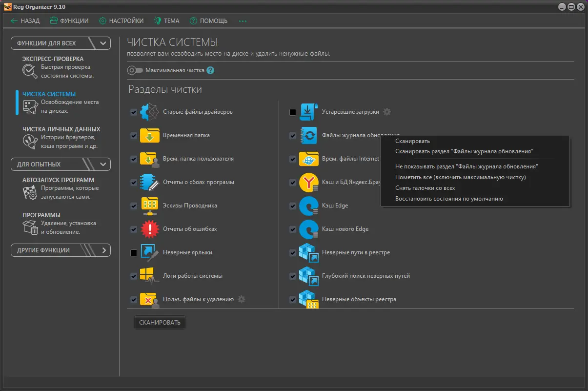Tick the outdated downloads checkbox
The height and width of the screenshot is (391, 588).
pos(293,112)
